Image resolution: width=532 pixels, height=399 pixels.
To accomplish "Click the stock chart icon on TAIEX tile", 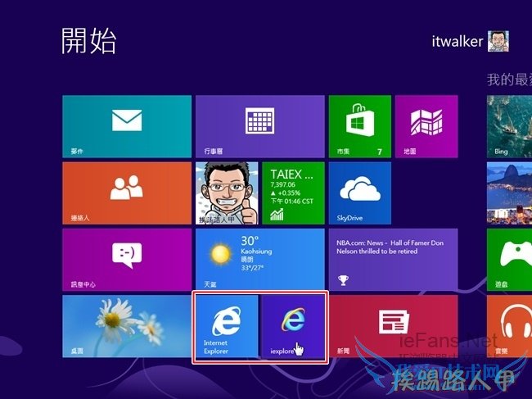I will pyautogui.click(x=277, y=215).
